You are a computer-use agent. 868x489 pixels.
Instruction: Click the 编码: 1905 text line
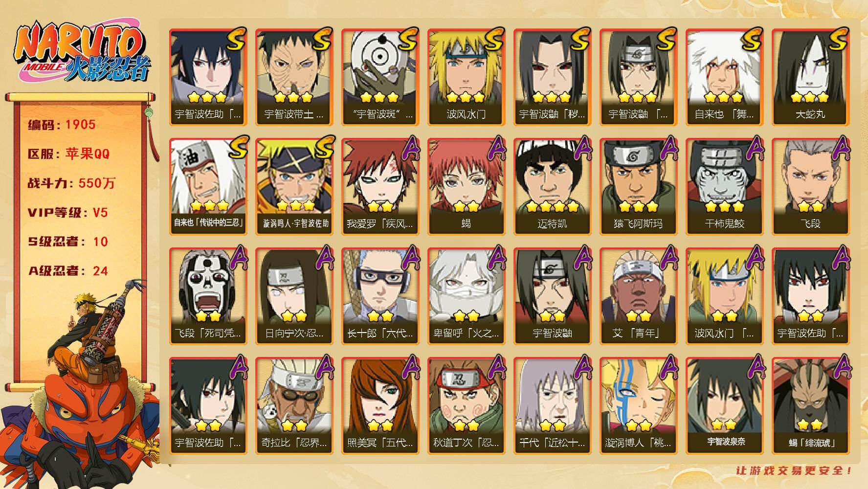pos(62,125)
